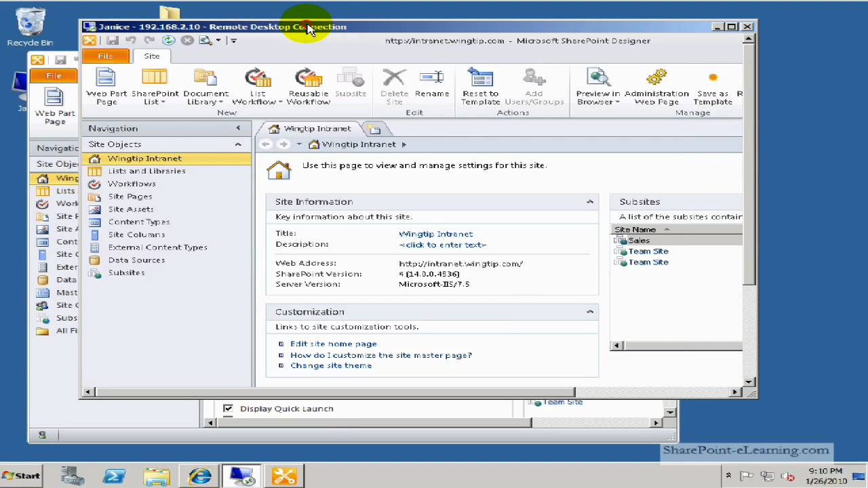Click the Rename ribbon button
This screenshot has height=488, width=868.
(x=432, y=83)
